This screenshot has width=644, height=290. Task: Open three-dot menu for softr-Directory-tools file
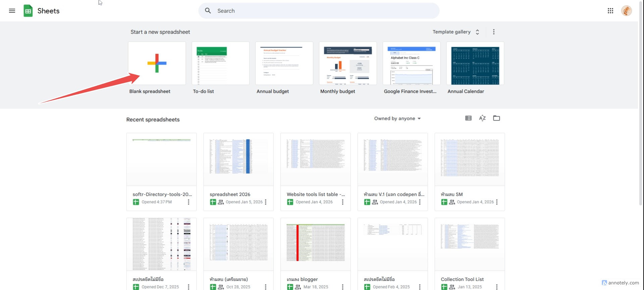(189, 202)
